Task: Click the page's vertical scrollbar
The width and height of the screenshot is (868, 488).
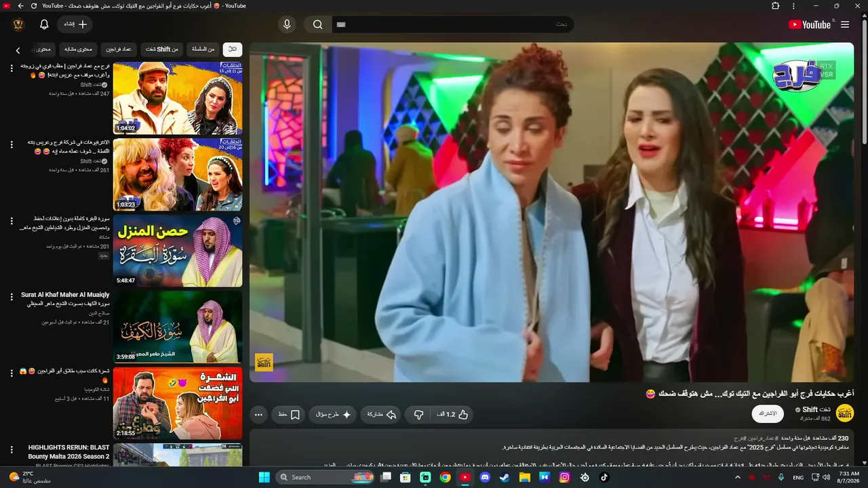Action: pyautogui.click(x=864, y=81)
